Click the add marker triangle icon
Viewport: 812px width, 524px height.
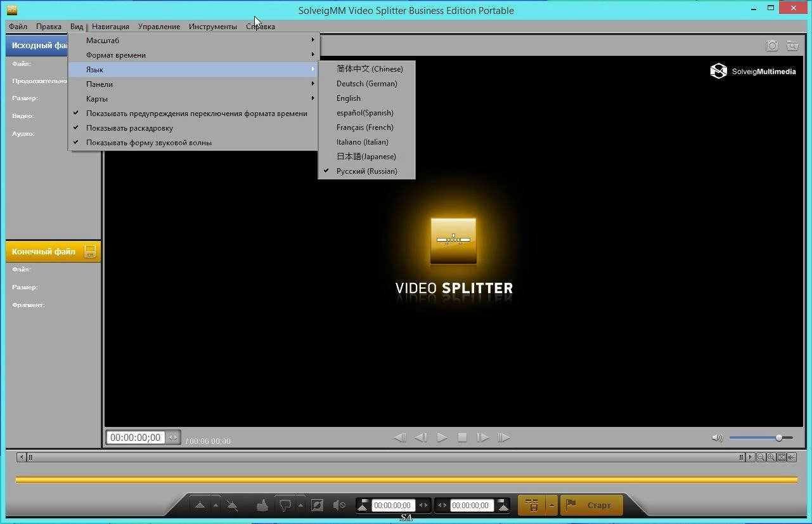pyautogui.click(x=200, y=506)
